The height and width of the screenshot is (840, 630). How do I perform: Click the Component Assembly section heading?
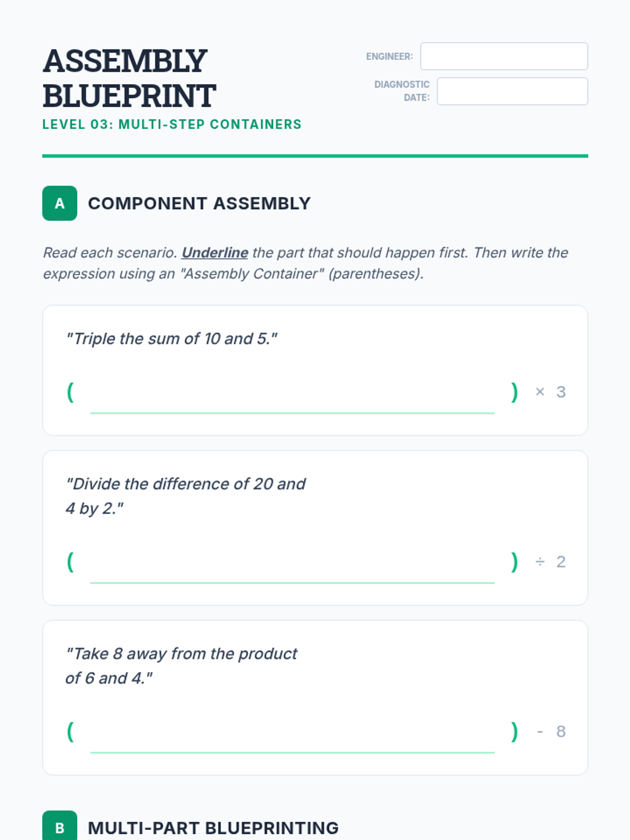click(199, 203)
